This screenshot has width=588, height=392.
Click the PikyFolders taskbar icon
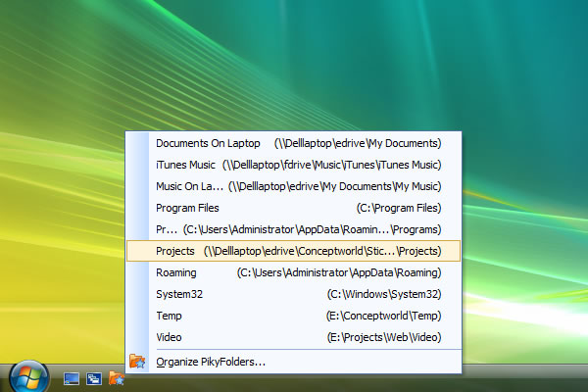point(117,378)
